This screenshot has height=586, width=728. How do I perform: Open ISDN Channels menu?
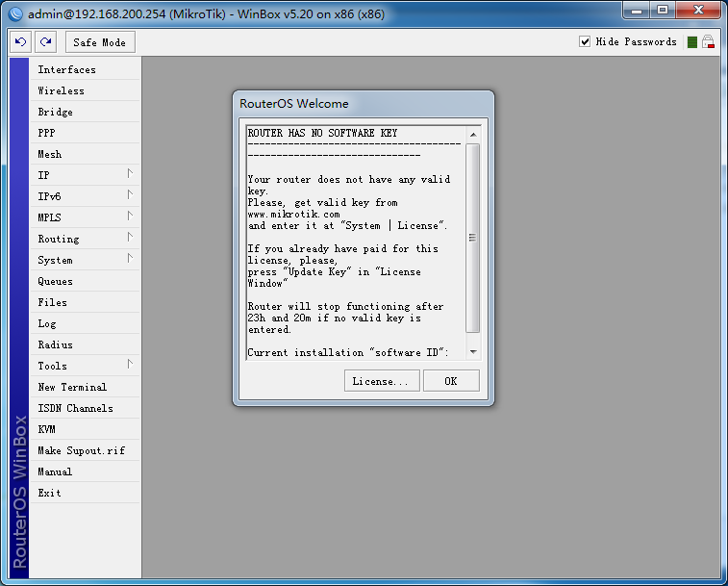85,408
